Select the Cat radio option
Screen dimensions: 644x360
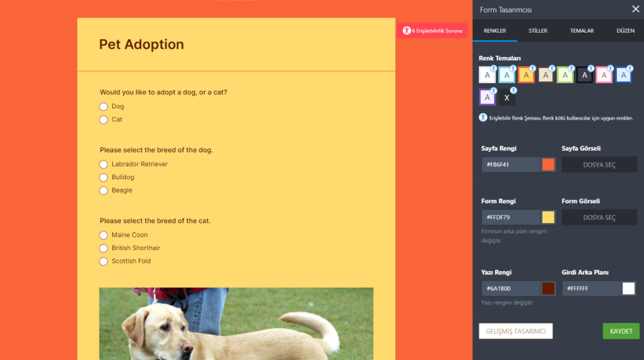pyautogui.click(x=104, y=120)
